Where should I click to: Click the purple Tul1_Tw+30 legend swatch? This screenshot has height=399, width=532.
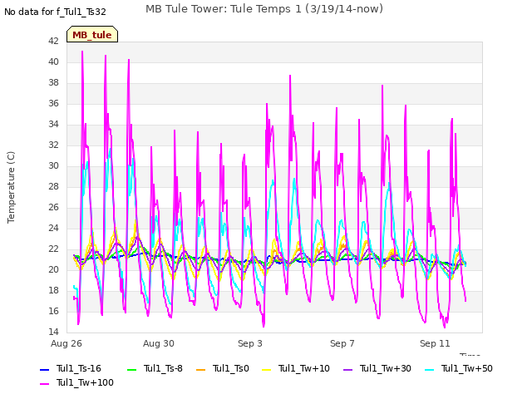(348, 369)
